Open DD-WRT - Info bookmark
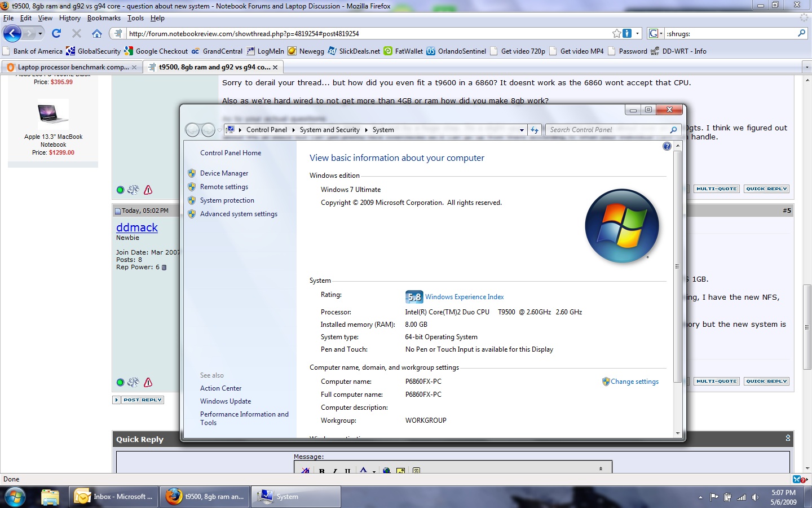812x508 pixels. click(678, 51)
